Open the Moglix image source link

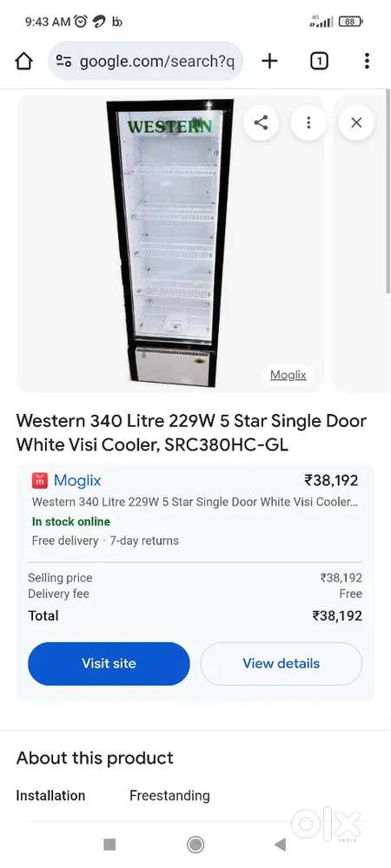click(x=288, y=375)
